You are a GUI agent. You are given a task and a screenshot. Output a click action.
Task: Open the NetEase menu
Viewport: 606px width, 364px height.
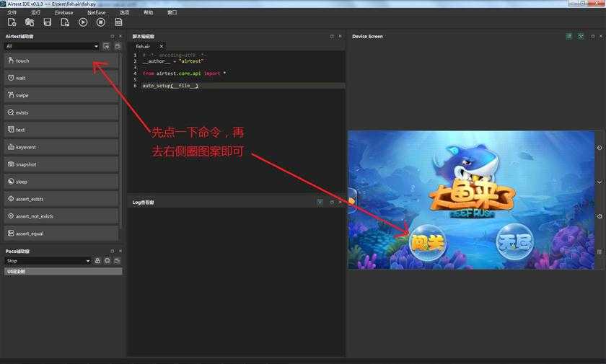(96, 12)
